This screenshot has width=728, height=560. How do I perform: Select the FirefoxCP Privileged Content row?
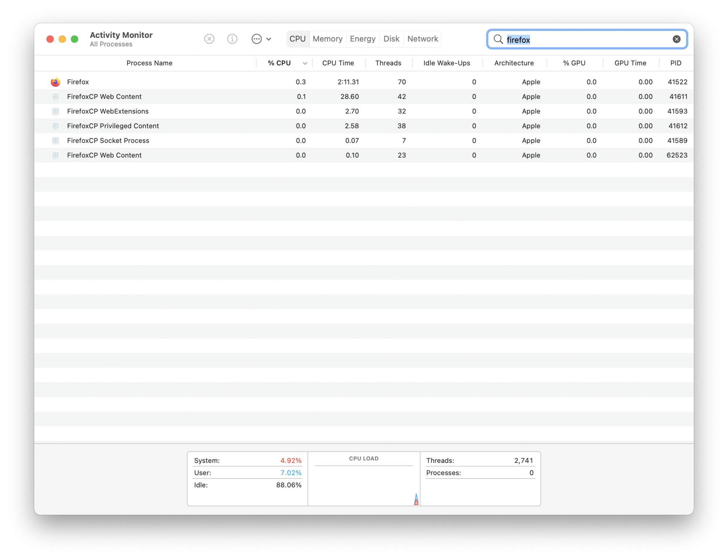(x=113, y=126)
